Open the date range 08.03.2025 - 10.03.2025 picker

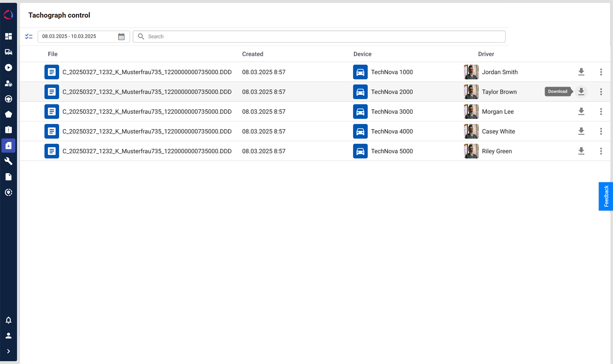coord(78,37)
